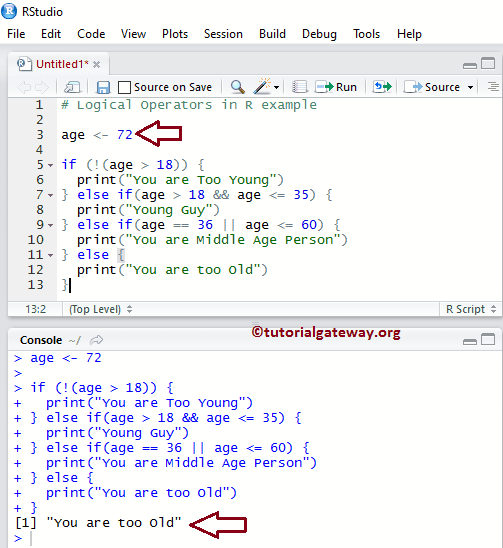Click the cursor position indicator 13:2
503x548 pixels.
pyautogui.click(x=36, y=309)
